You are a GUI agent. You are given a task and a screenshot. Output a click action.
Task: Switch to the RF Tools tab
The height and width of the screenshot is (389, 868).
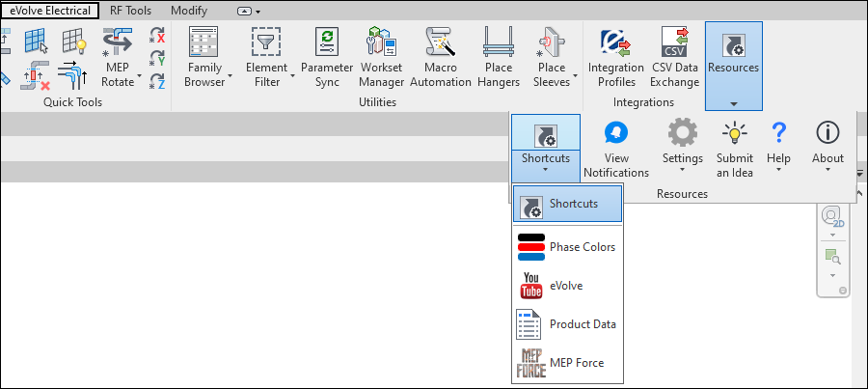point(130,10)
